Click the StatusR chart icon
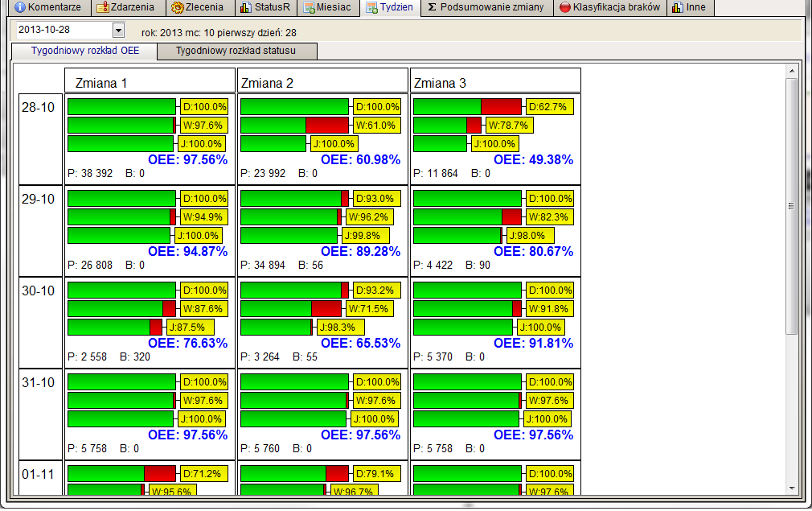The width and height of the screenshot is (812, 511). (x=246, y=7)
